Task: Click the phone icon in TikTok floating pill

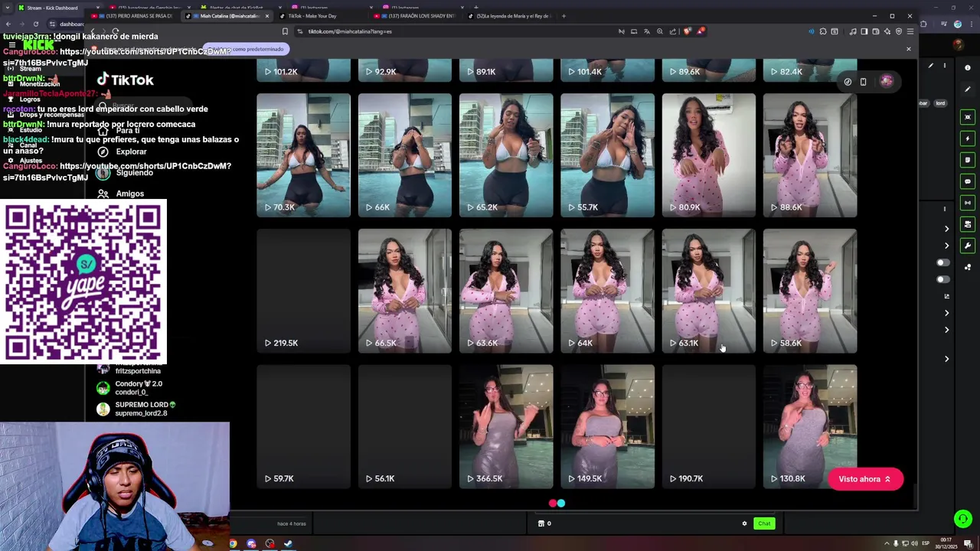Action: [x=863, y=82]
